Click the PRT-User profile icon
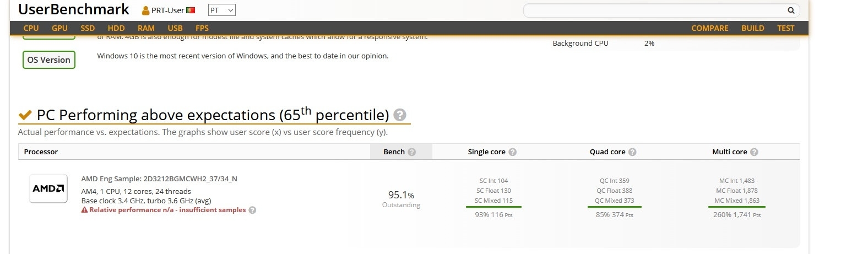 pyautogui.click(x=146, y=10)
